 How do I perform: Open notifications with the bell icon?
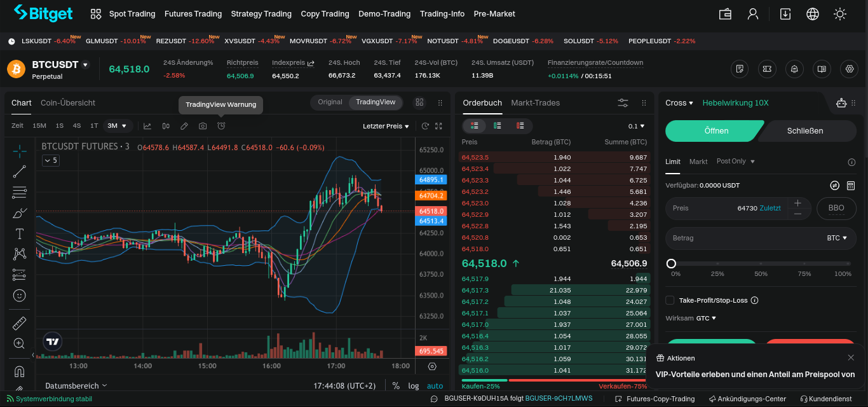794,69
